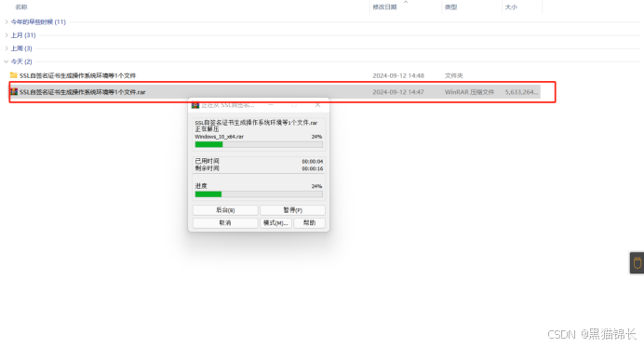The image size is (644, 347).
Task: Click the 5,633,264 size cell
Action: (521, 92)
